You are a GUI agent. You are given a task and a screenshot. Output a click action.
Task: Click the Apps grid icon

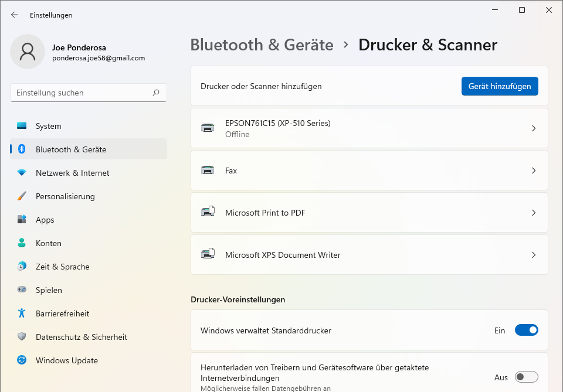point(22,220)
